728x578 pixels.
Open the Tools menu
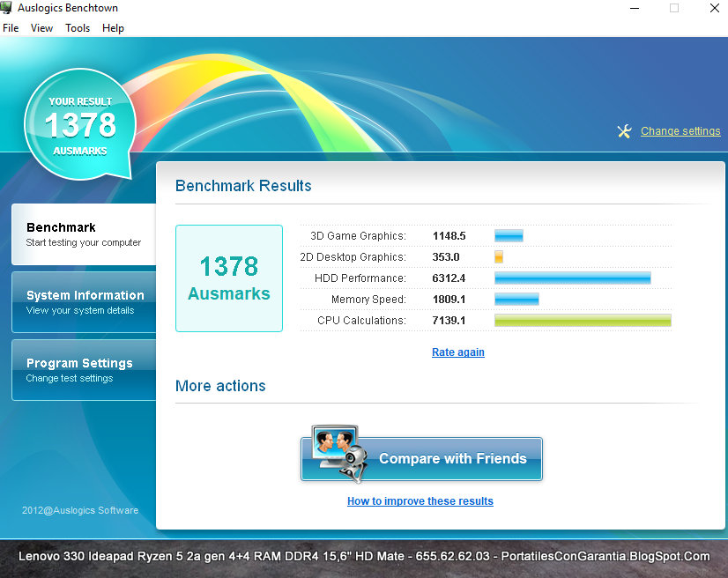pyautogui.click(x=78, y=28)
